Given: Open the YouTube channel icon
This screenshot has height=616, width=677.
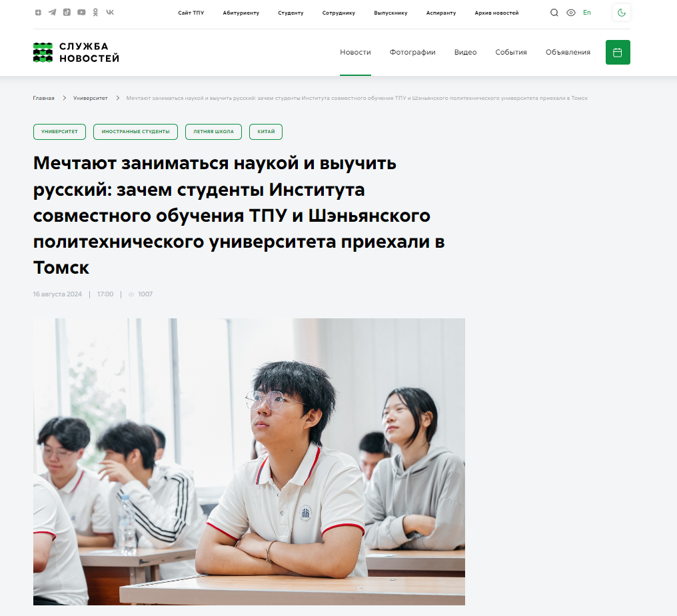Looking at the screenshot, I should pos(81,13).
